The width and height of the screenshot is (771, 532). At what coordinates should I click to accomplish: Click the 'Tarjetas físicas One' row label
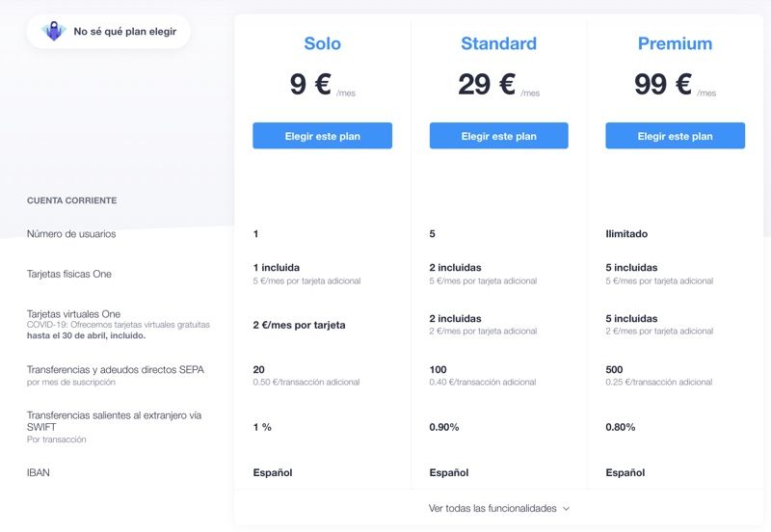pos(68,274)
